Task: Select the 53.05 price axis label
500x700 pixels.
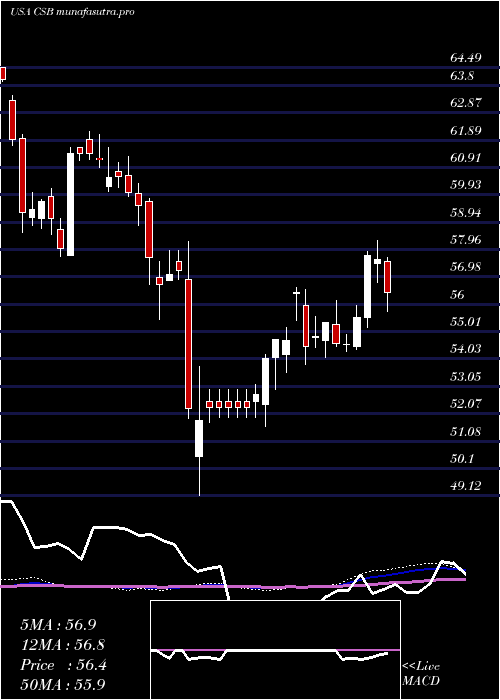Action: [x=466, y=377]
